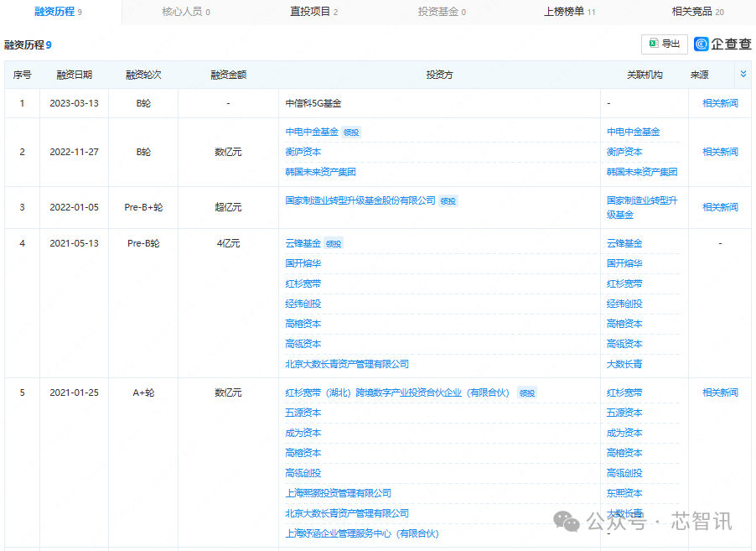The width and height of the screenshot is (756, 551).
Task: Click the 融资日期 column header
Action: [x=75, y=75]
